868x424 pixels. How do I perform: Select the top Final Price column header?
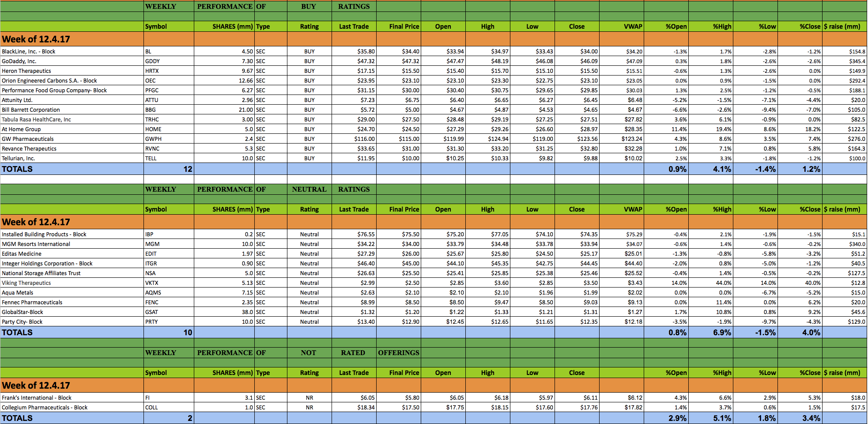pyautogui.click(x=399, y=26)
